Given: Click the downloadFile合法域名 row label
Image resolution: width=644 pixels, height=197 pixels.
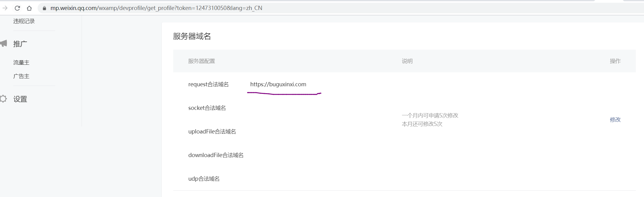Looking at the screenshot, I should tap(216, 155).
